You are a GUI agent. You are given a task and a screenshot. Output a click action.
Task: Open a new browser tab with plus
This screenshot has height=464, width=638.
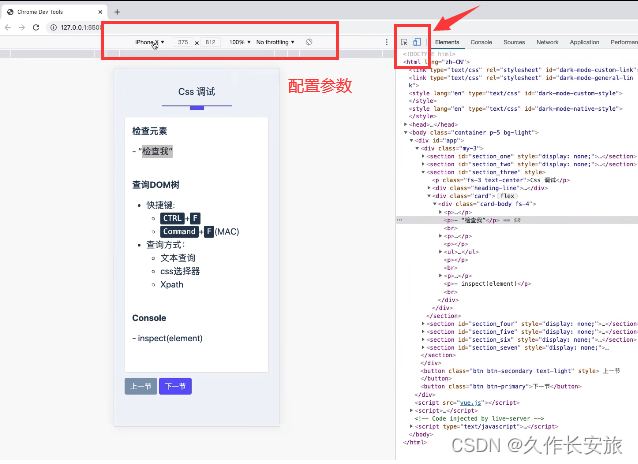point(117,12)
